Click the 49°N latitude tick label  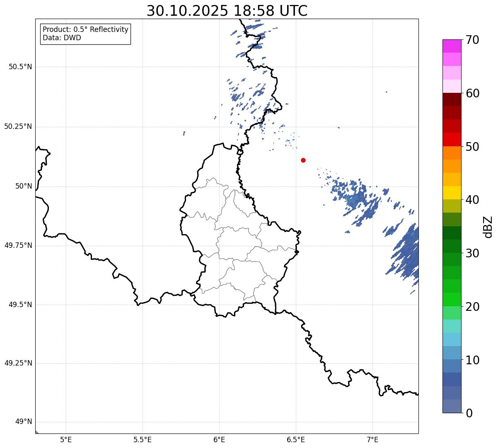(24, 422)
